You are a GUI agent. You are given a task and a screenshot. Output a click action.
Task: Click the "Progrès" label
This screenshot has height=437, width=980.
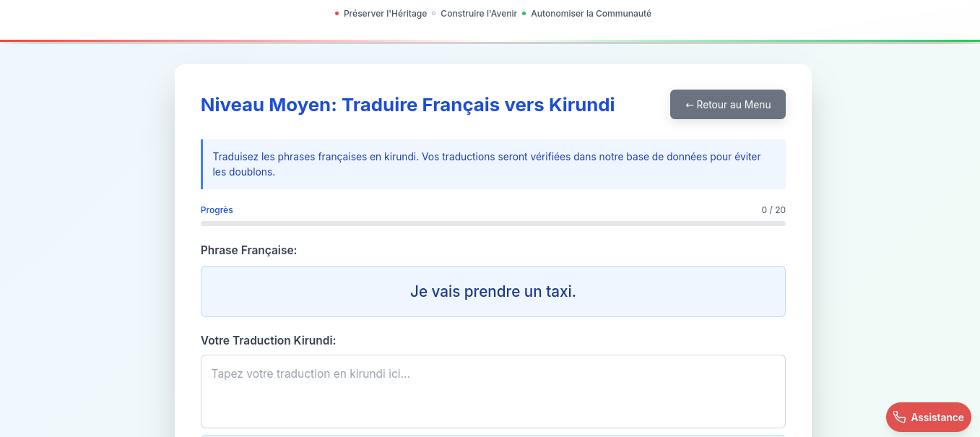tap(217, 209)
